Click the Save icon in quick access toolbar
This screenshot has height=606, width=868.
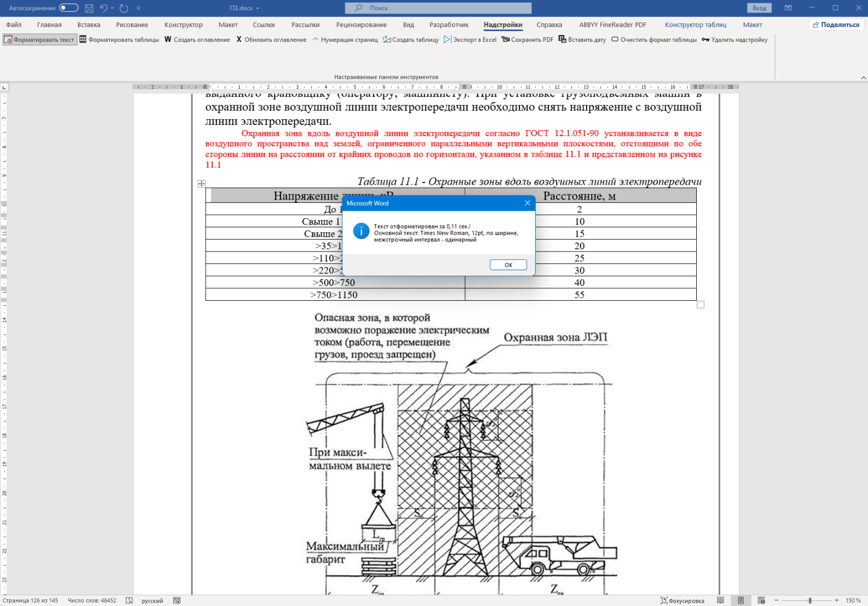tap(89, 8)
